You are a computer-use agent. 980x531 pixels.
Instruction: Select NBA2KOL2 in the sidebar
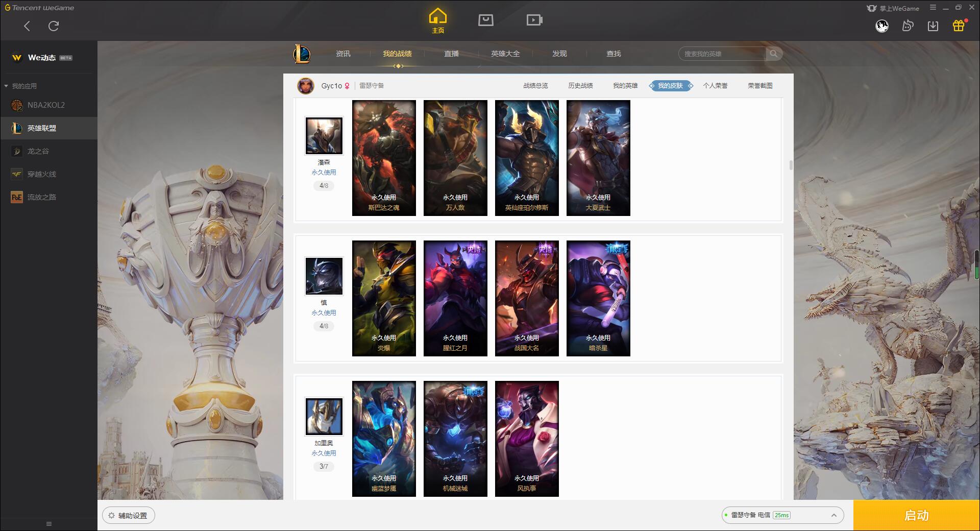[x=48, y=105]
